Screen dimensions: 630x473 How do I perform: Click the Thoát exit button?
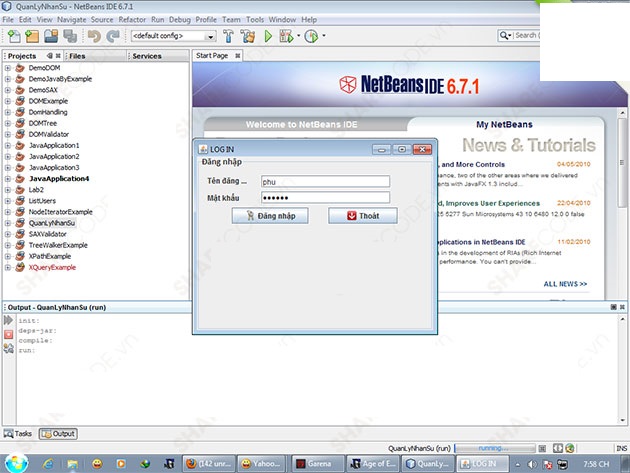click(362, 216)
